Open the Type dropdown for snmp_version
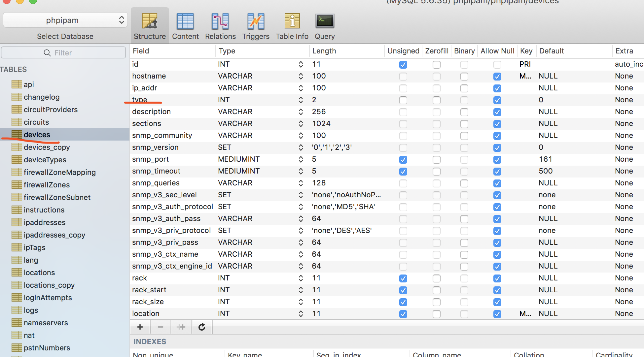 [x=300, y=147]
